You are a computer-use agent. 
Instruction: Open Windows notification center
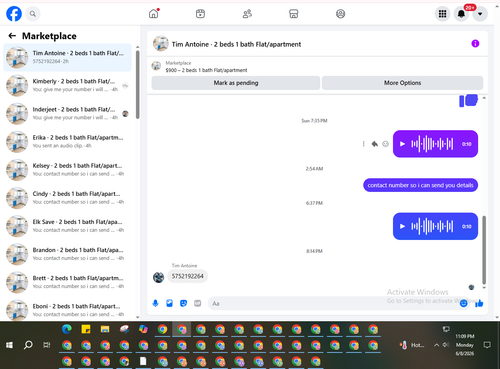(487, 345)
